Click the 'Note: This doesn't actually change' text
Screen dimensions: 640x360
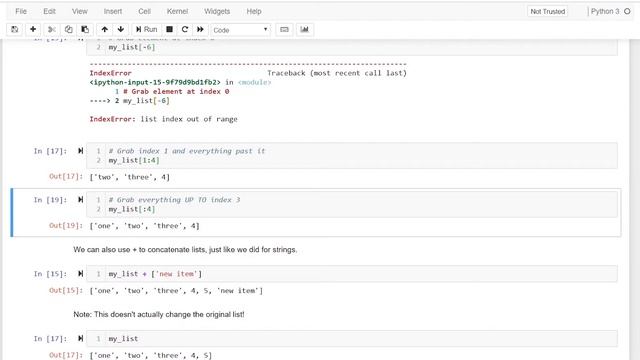point(159,314)
